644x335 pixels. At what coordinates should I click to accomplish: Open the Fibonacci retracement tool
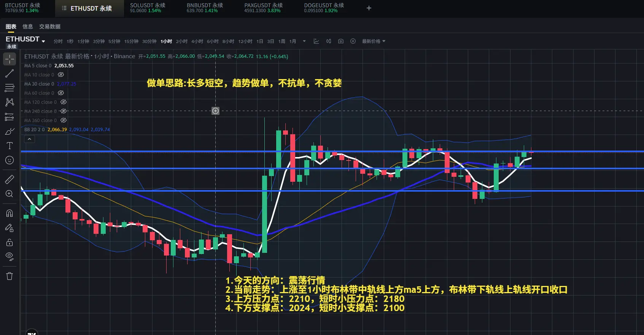[10, 88]
